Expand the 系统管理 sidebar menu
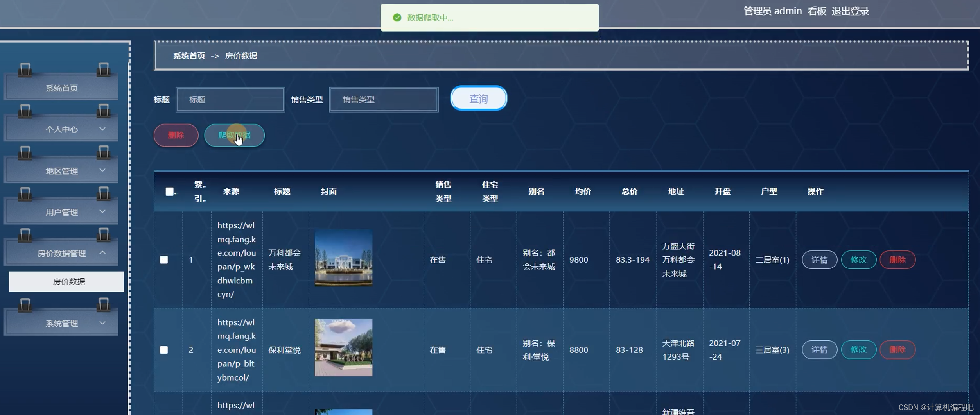The width and height of the screenshot is (980, 415). pos(61,323)
